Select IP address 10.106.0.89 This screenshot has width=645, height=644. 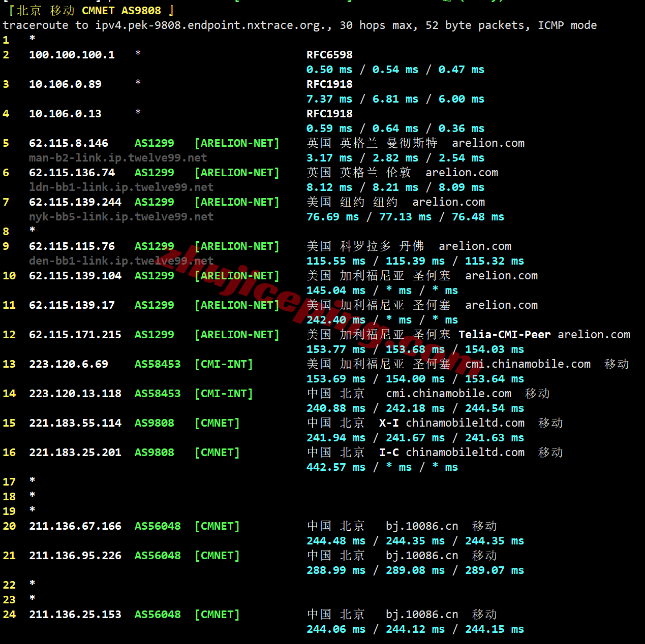65,84
